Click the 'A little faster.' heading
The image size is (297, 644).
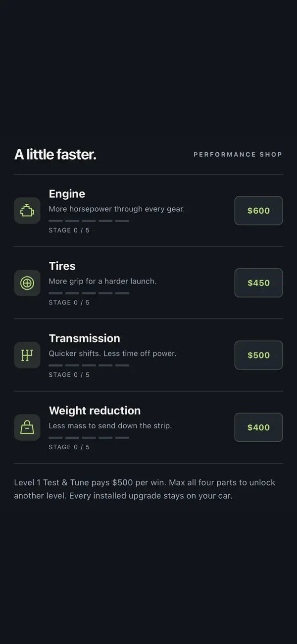(x=55, y=155)
